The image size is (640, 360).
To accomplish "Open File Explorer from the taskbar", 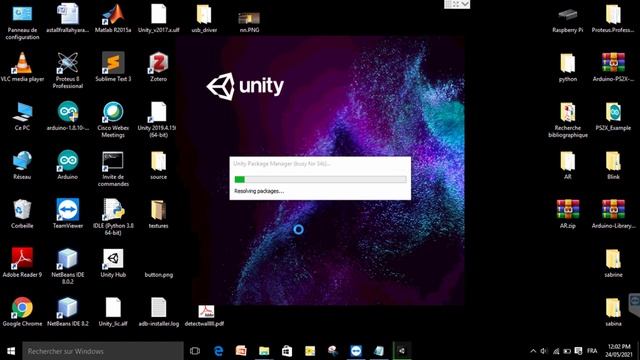I will [264, 351].
